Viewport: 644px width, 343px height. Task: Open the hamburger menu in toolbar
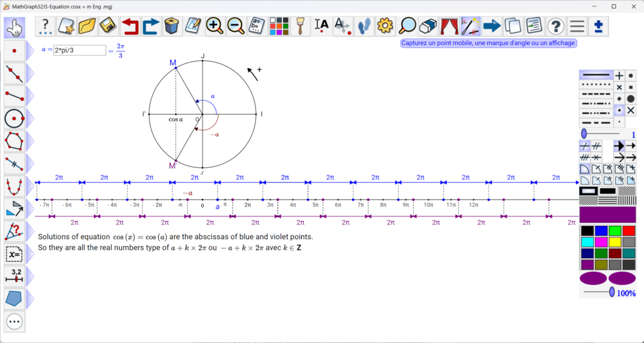tap(577, 26)
